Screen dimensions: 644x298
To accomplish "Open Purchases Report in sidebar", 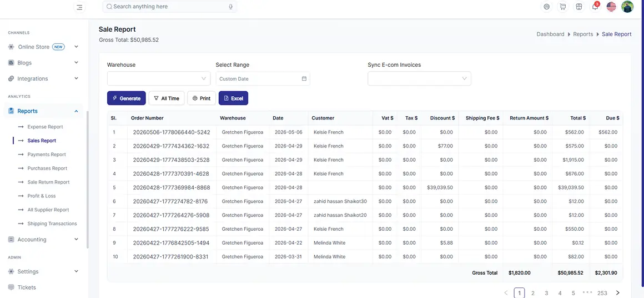I will pyautogui.click(x=47, y=168).
